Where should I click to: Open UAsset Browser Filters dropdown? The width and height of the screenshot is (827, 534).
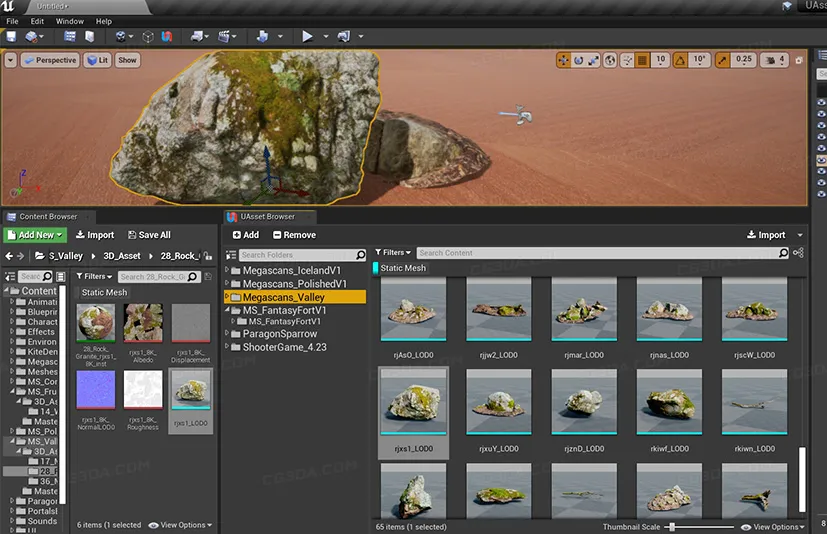(393, 253)
